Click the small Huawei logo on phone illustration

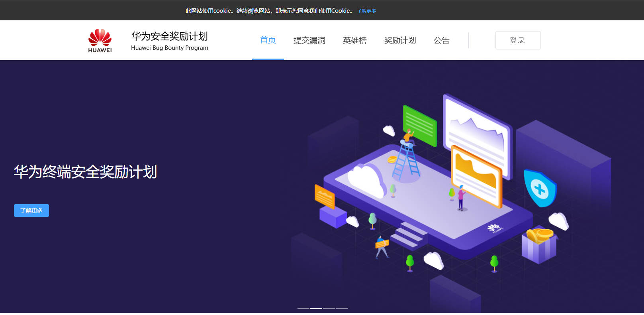(x=494, y=228)
